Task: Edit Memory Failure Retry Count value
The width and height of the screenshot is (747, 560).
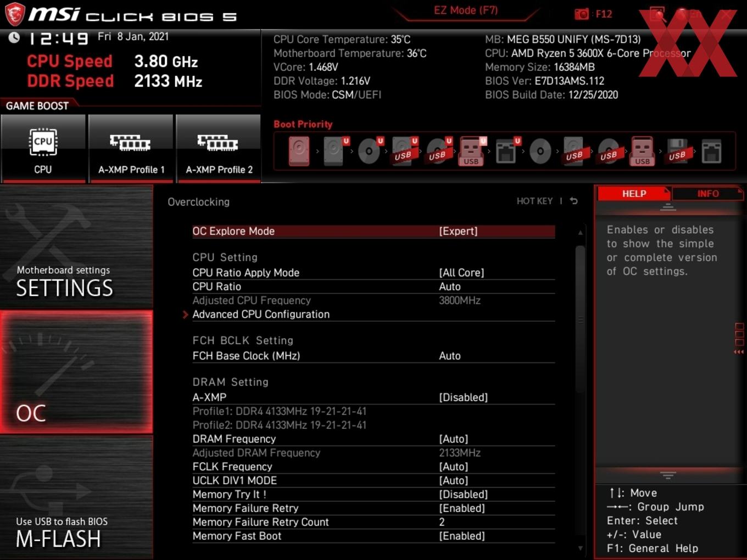Action: click(374, 522)
